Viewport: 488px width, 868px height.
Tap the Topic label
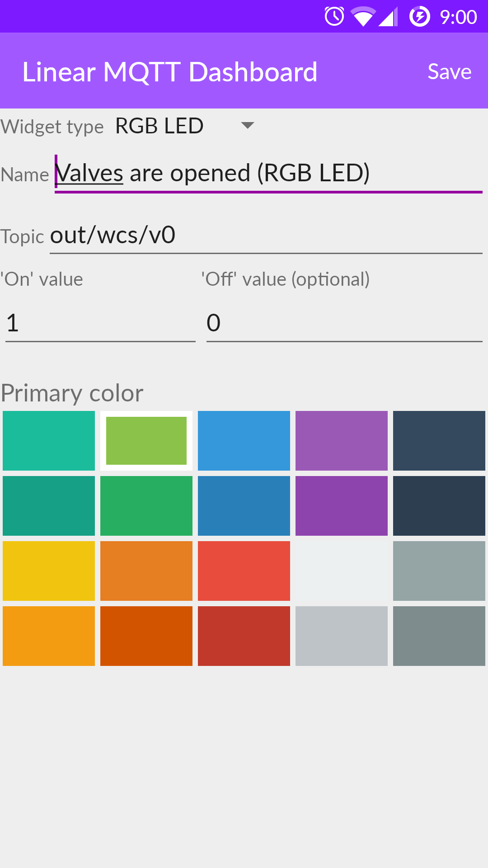point(22,236)
